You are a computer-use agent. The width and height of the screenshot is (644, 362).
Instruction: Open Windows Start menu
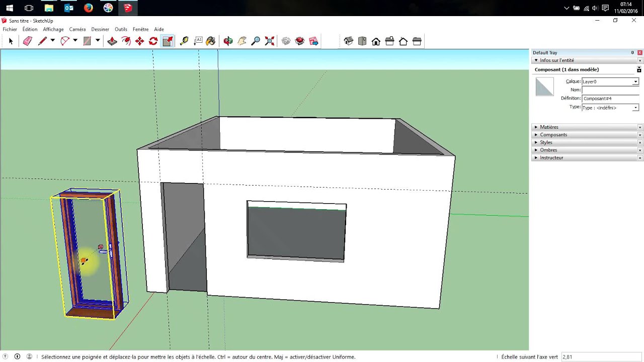pyautogui.click(x=10, y=8)
